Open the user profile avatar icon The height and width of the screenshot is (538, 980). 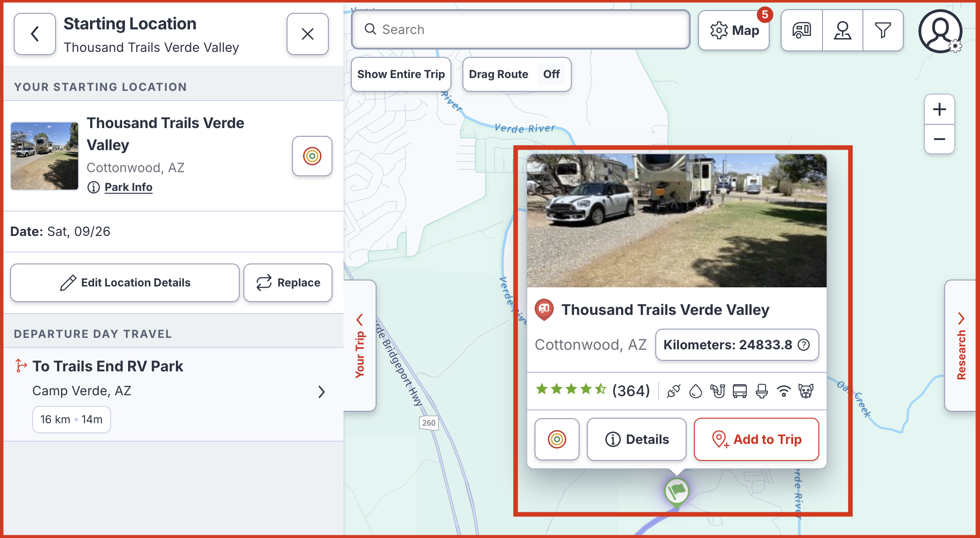[x=940, y=31]
